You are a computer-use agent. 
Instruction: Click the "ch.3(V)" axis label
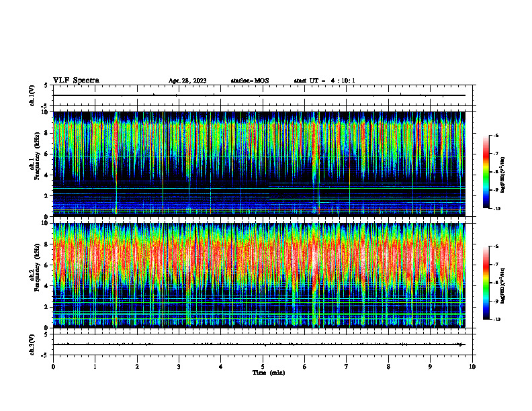pyautogui.click(x=32, y=345)
